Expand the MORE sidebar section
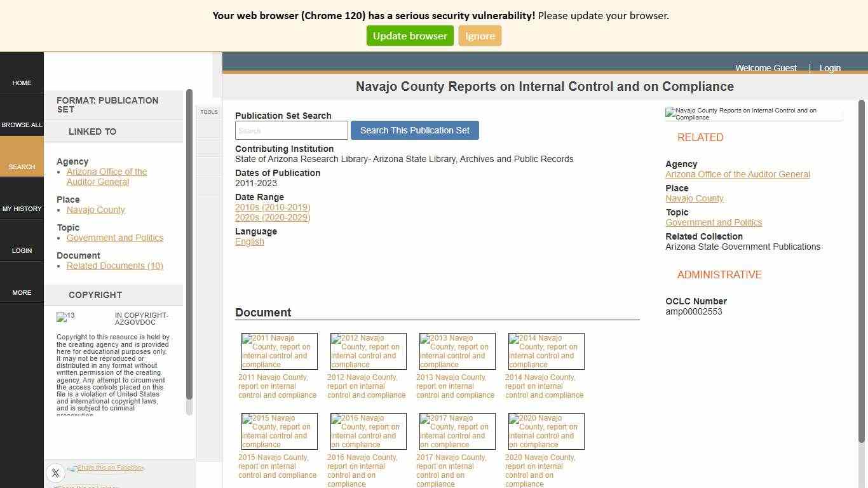The width and height of the screenshot is (868, 488). pos(22,292)
